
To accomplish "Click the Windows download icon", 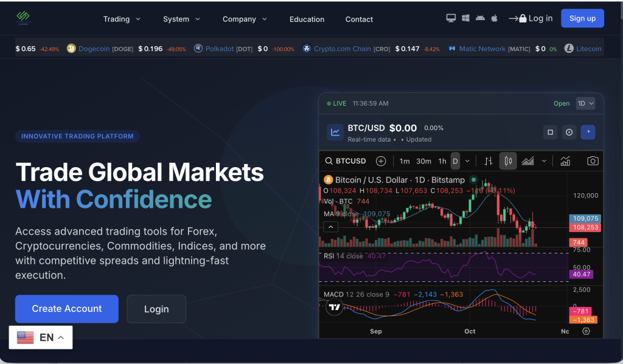I will (x=465, y=18).
